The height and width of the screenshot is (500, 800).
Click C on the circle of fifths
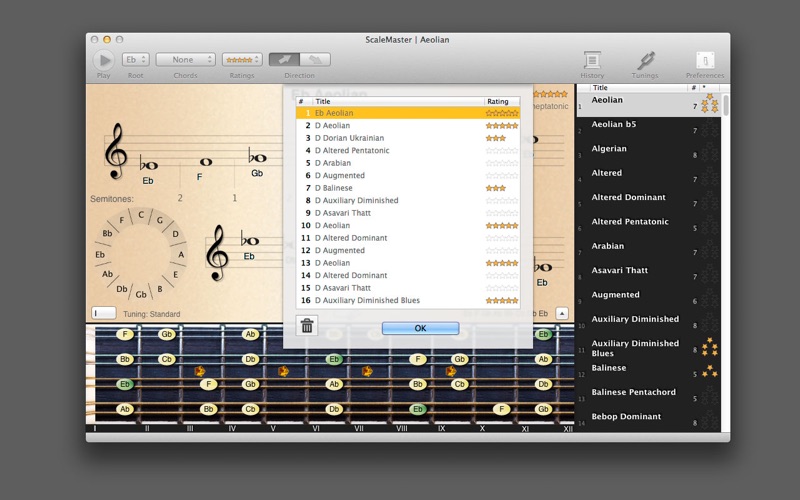[x=141, y=215]
